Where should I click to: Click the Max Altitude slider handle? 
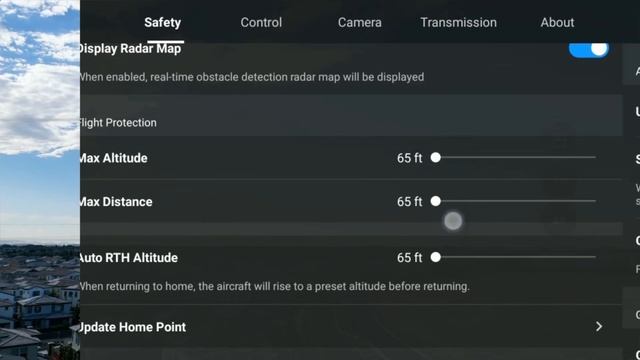click(x=436, y=158)
